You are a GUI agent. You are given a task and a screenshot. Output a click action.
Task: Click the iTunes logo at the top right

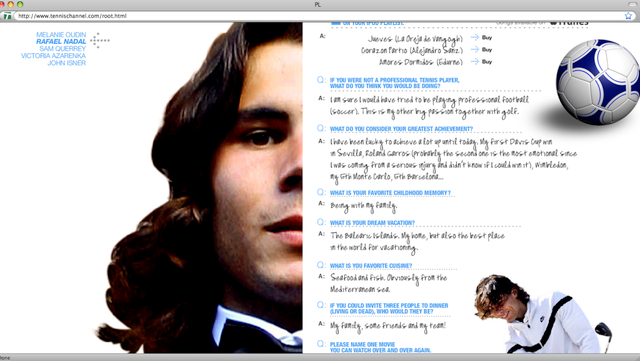click(569, 23)
